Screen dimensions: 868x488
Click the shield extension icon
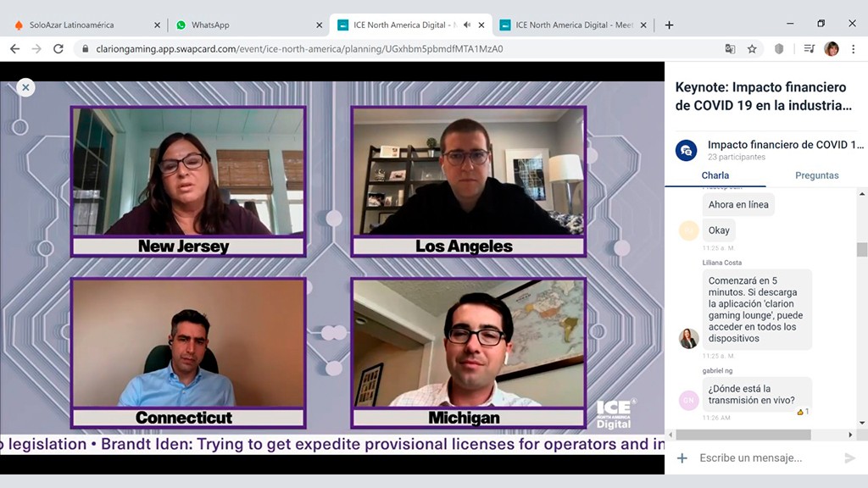[779, 49]
